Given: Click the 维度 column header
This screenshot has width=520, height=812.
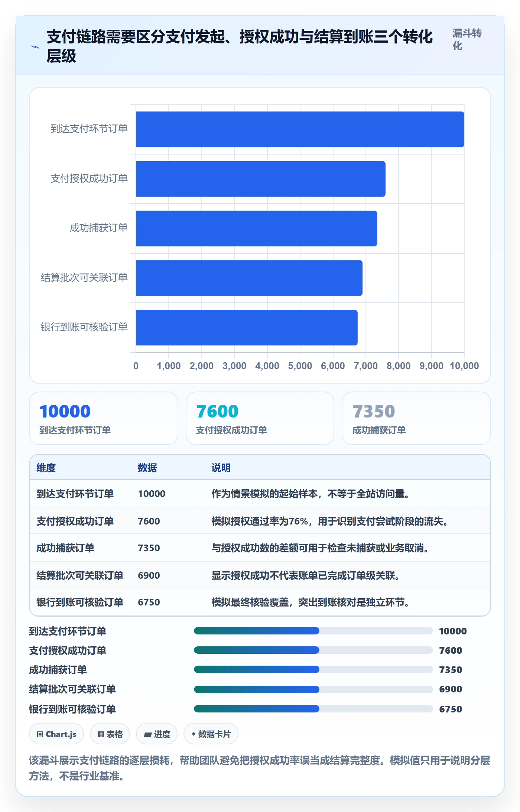Looking at the screenshot, I should click(x=46, y=468).
